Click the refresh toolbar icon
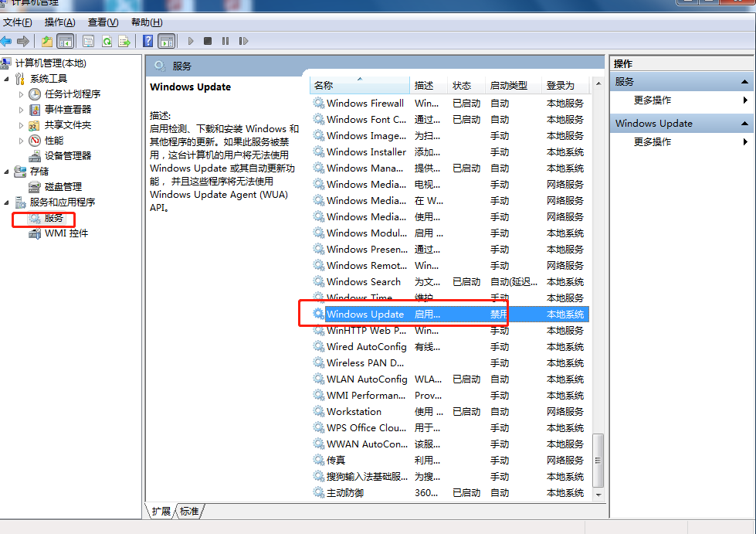Image resolution: width=756 pixels, height=534 pixels. 107,42
